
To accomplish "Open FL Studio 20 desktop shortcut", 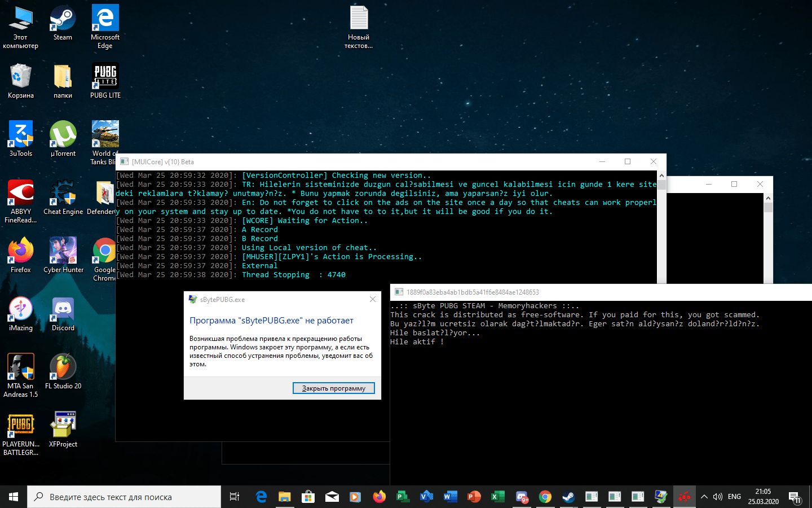I will (x=63, y=371).
